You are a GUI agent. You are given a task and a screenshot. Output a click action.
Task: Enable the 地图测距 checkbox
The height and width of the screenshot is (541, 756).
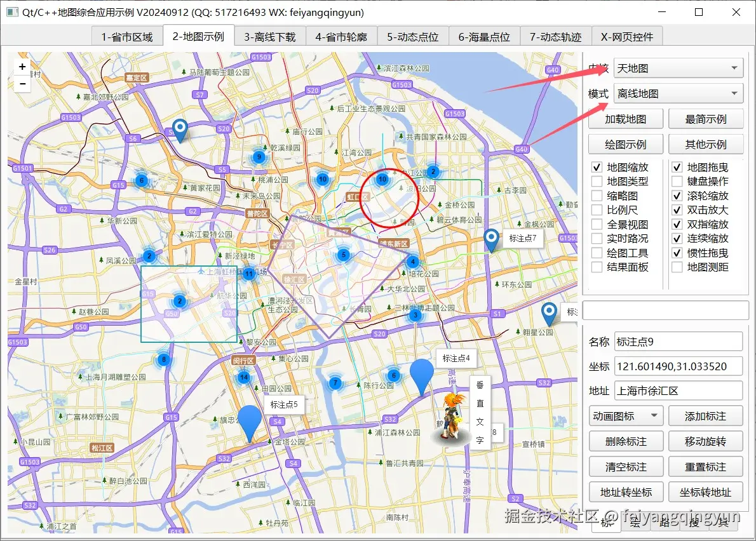coord(677,267)
